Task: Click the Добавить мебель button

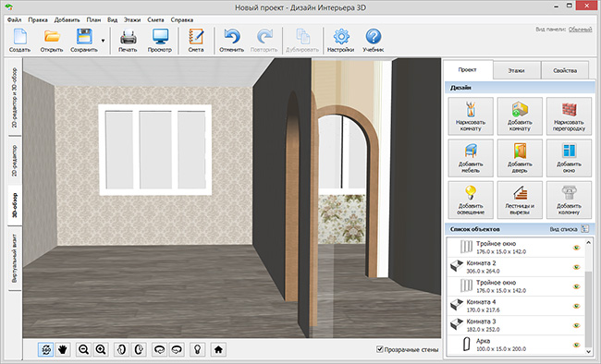Action: (x=471, y=158)
